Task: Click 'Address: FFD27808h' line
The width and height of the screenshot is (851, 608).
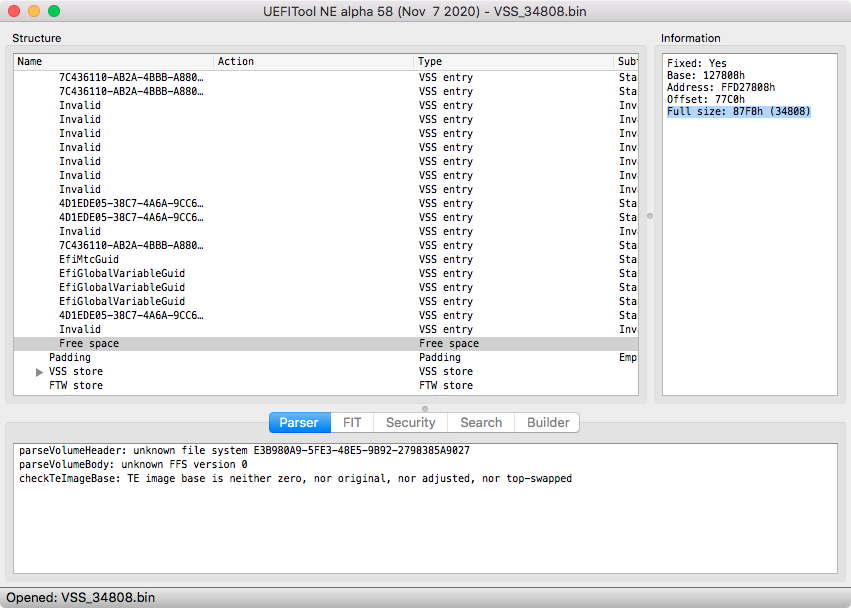Action: [721, 87]
